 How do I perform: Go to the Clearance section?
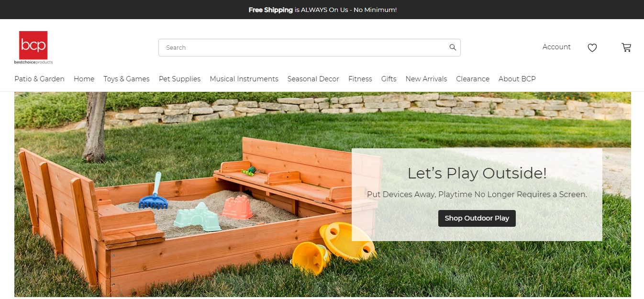coord(473,79)
